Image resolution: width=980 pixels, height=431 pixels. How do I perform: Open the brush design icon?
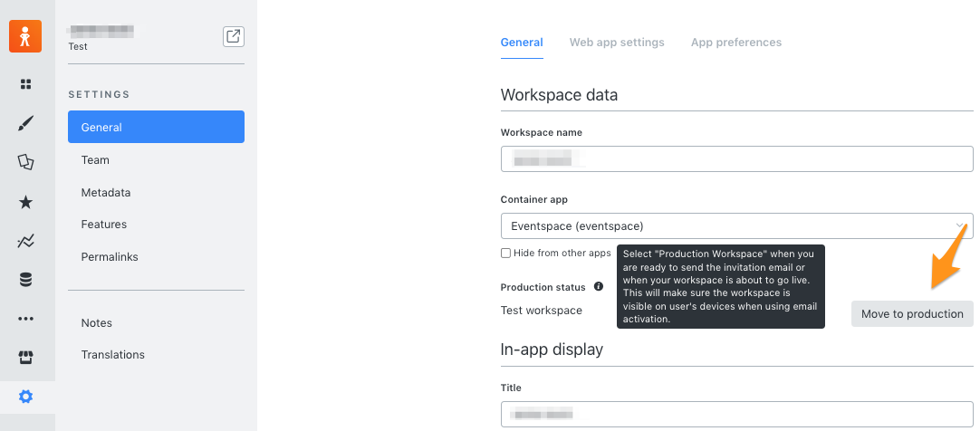click(25, 123)
